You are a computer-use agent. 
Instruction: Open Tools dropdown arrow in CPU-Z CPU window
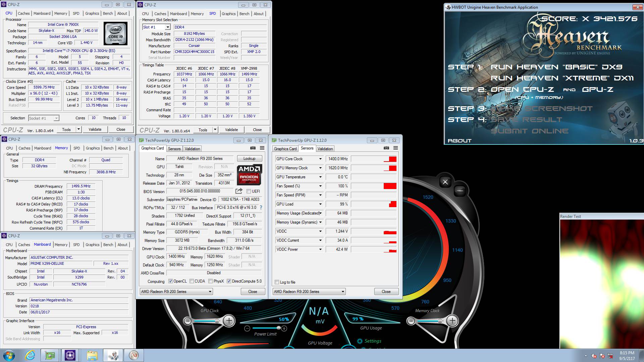(78, 129)
